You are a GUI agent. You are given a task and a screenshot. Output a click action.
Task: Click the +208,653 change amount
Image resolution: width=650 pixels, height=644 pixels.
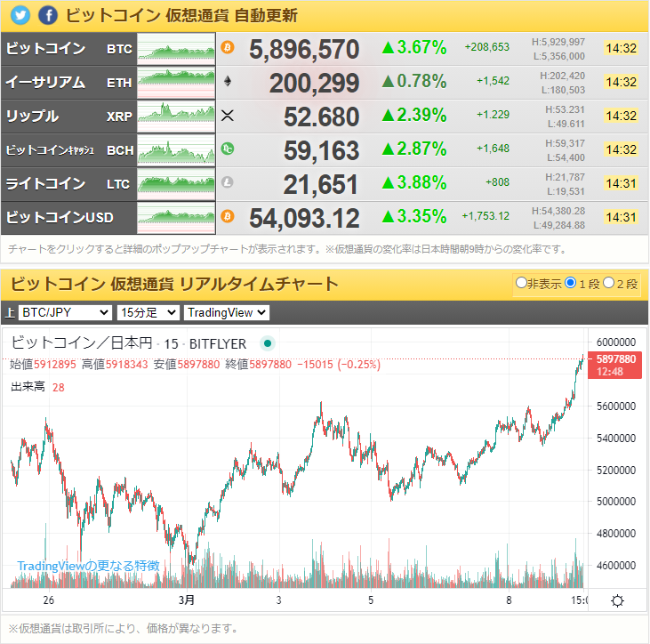(x=486, y=47)
